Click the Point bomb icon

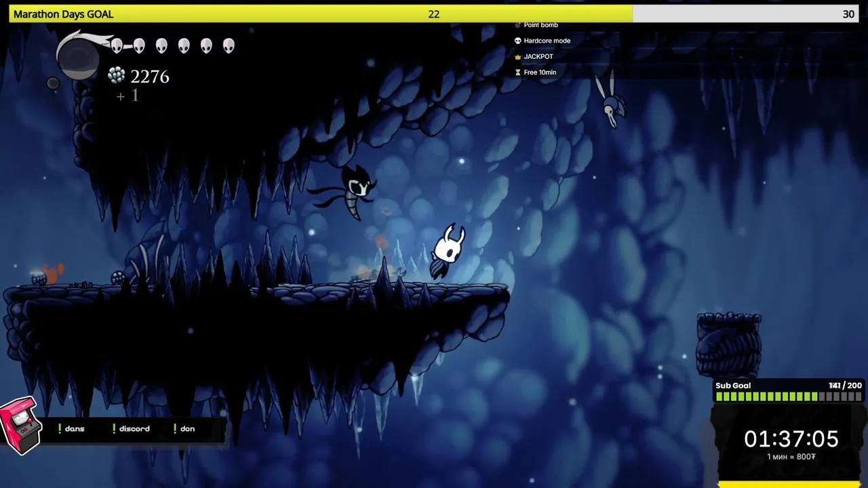(x=517, y=25)
